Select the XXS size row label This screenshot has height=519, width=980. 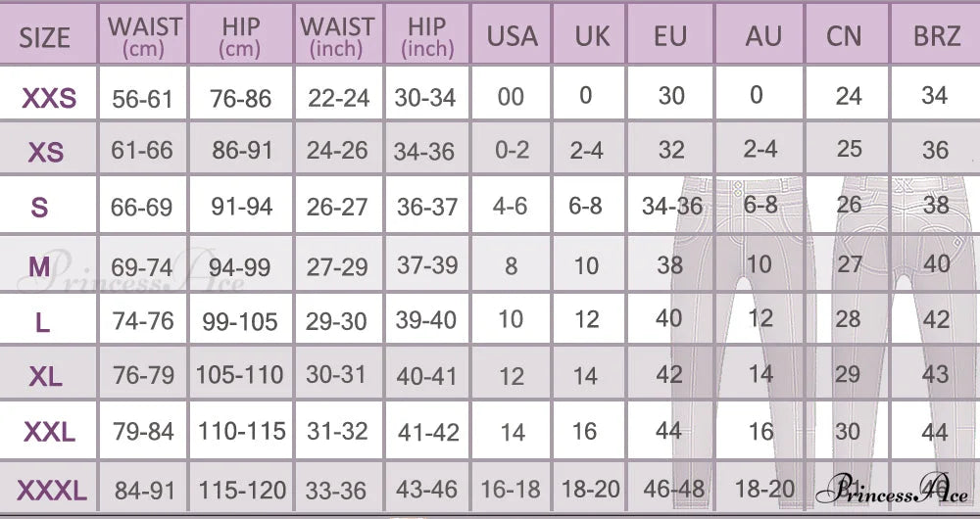(x=49, y=97)
